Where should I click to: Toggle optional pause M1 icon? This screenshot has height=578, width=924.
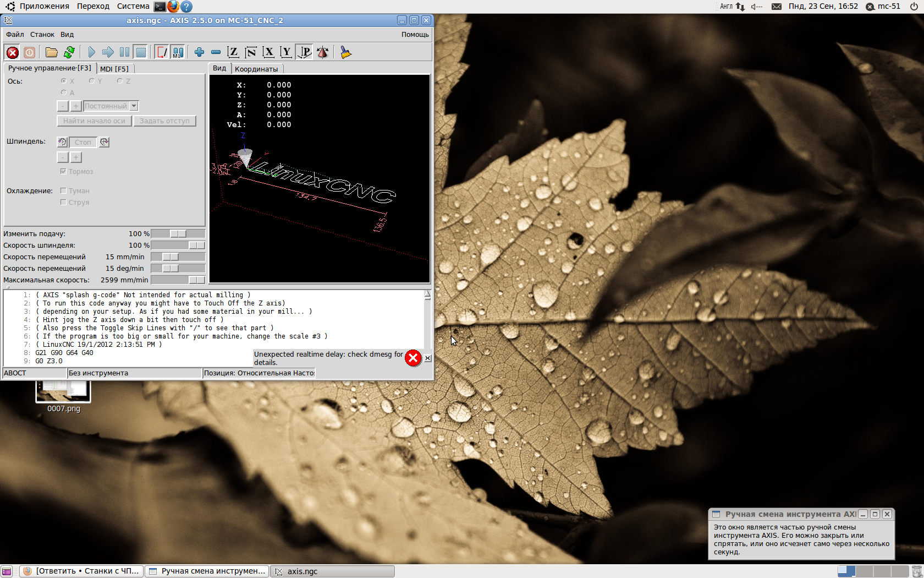[178, 52]
